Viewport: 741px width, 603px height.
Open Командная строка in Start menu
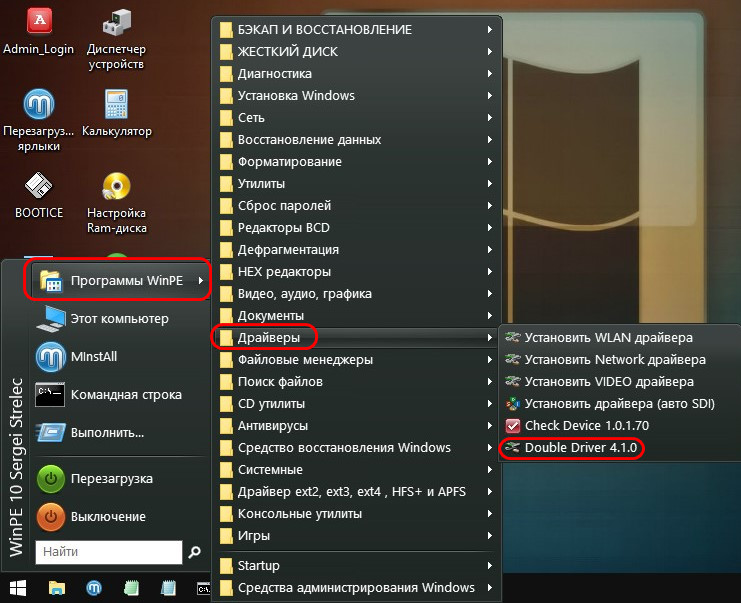(x=121, y=395)
